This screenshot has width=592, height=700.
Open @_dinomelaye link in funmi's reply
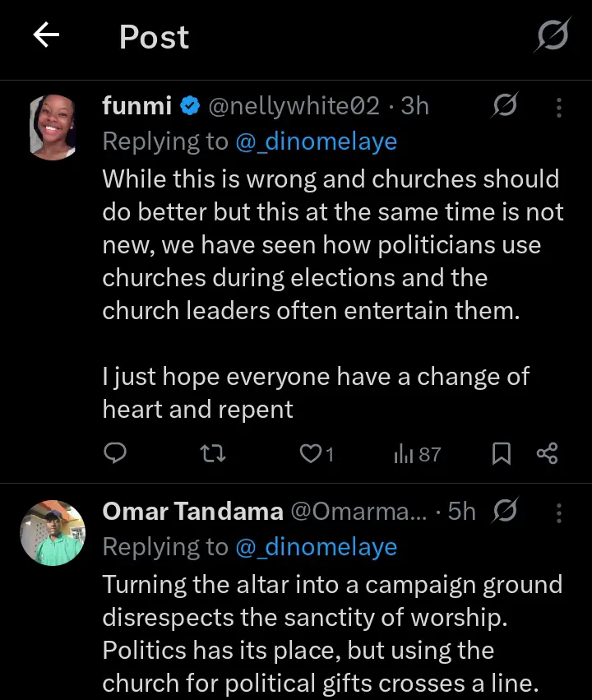click(x=316, y=141)
